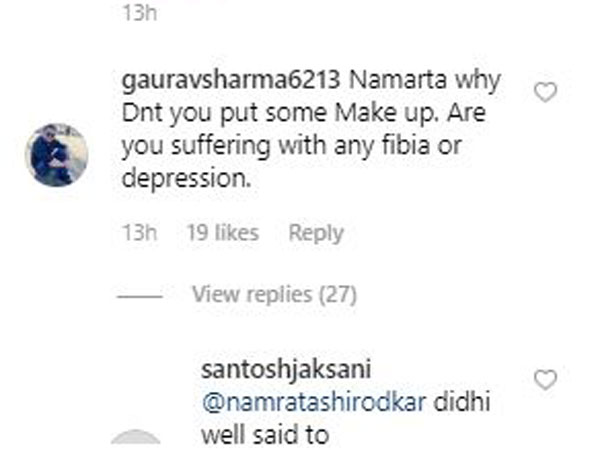Like santoshjaksani's comment using the heart
The image size is (600, 450).
545,380
